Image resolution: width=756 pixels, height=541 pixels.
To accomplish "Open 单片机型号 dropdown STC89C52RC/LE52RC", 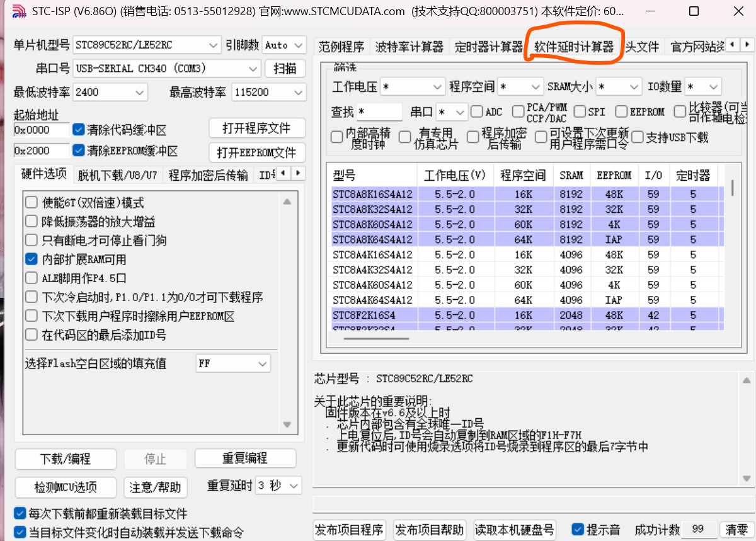I will (147, 45).
